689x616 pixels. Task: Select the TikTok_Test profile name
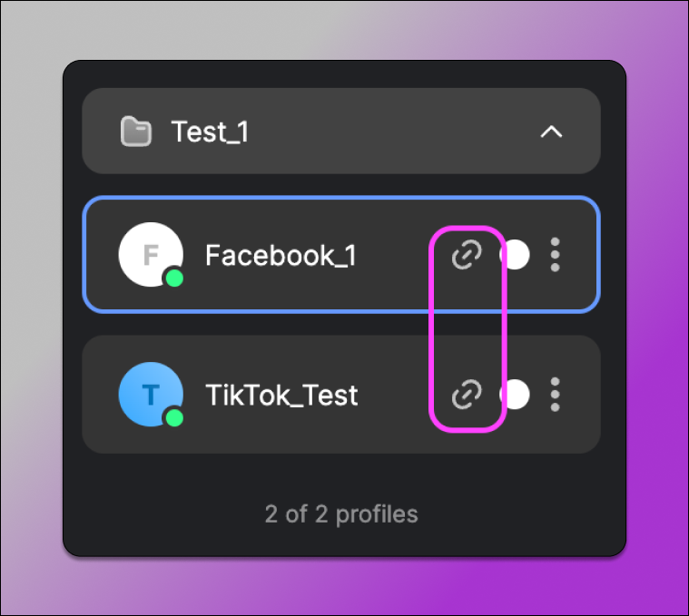coord(281,396)
